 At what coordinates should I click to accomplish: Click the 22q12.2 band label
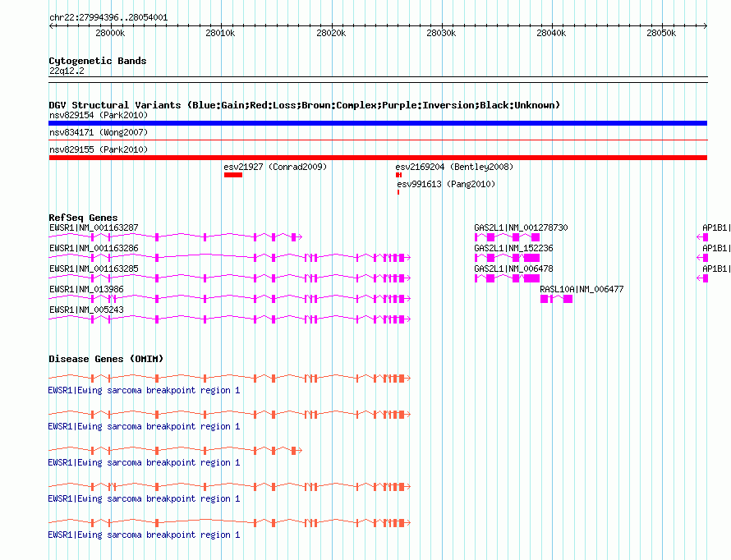[x=67, y=71]
